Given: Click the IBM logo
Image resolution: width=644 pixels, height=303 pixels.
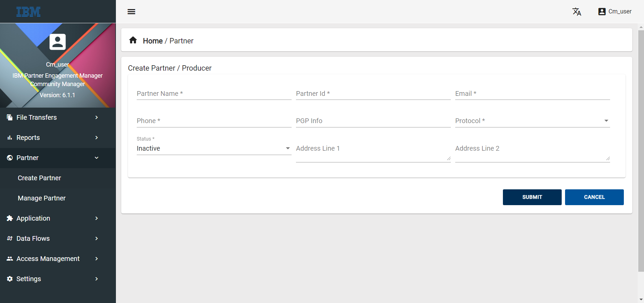Looking at the screenshot, I should (29, 12).
